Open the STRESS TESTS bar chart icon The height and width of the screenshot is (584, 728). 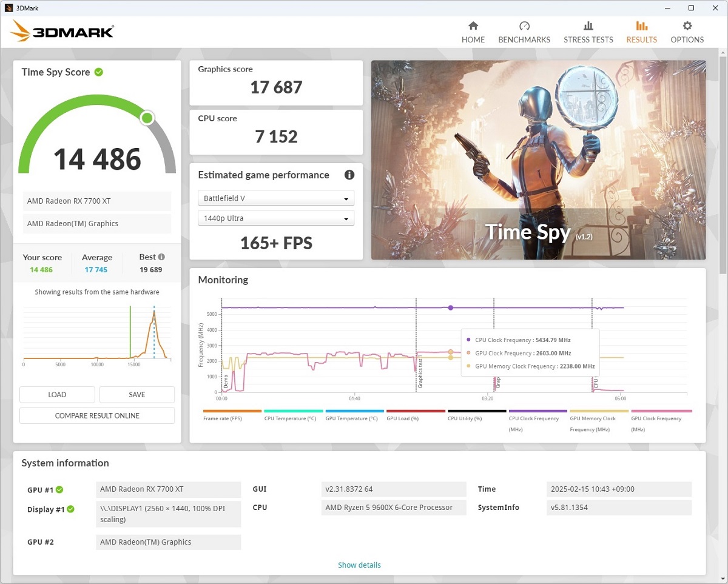(x=588, y=26)
